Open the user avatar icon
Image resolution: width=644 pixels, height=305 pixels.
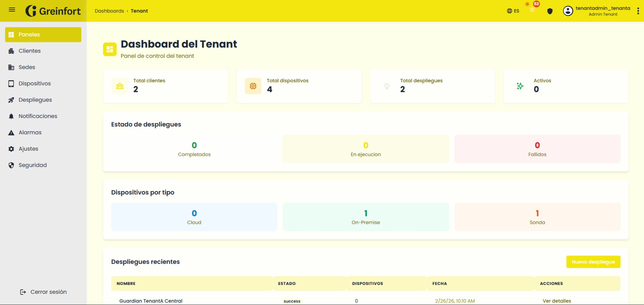568,11
